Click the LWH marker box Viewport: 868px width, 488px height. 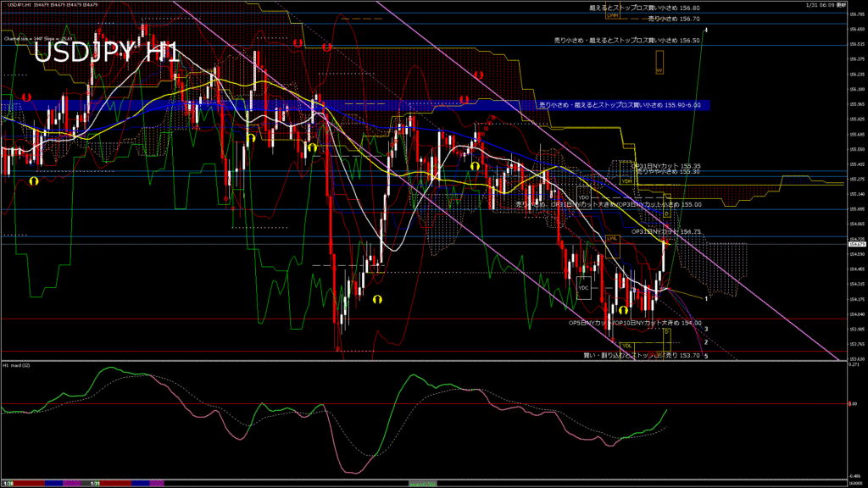612,14
